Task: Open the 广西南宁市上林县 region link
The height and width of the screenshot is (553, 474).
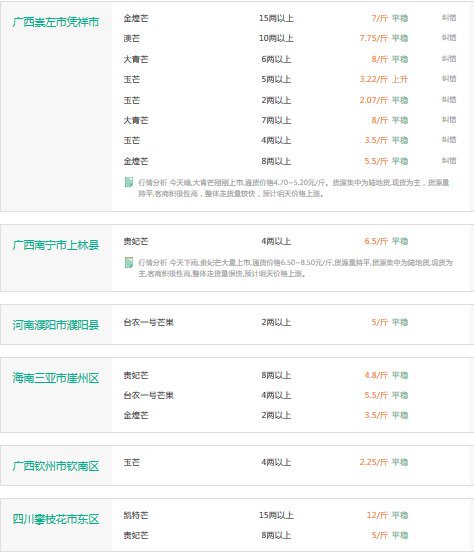Action: point(56,245)
